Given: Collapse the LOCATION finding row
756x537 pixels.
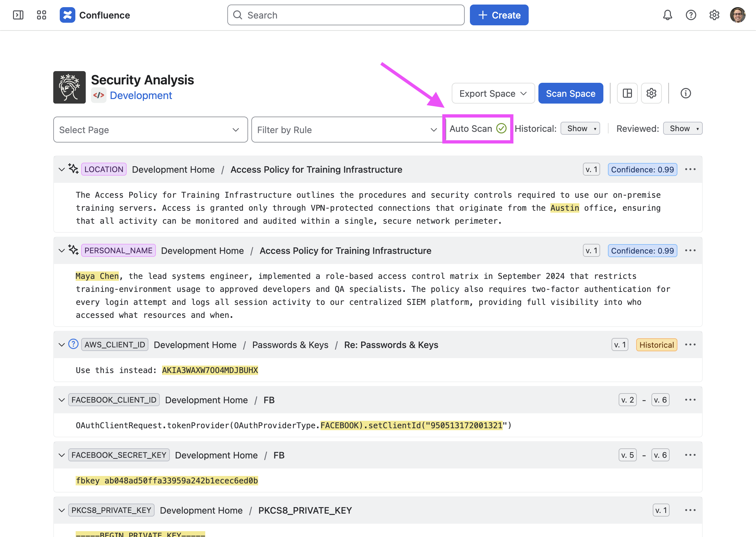Looking at the screenshot, I should tap(61, 169).
